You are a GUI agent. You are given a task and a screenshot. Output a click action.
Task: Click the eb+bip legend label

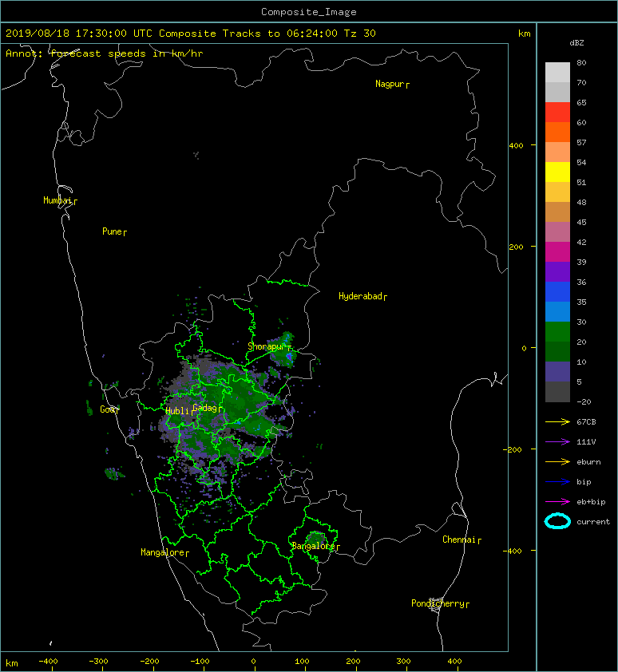[591, 502]
